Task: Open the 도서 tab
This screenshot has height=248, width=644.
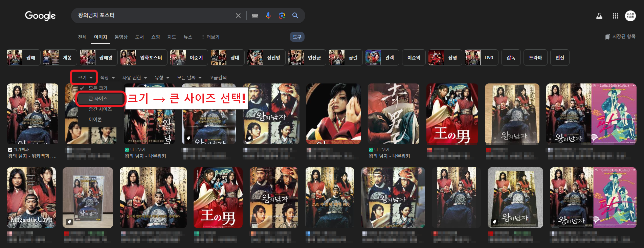Action: click(x=139, y=37)
